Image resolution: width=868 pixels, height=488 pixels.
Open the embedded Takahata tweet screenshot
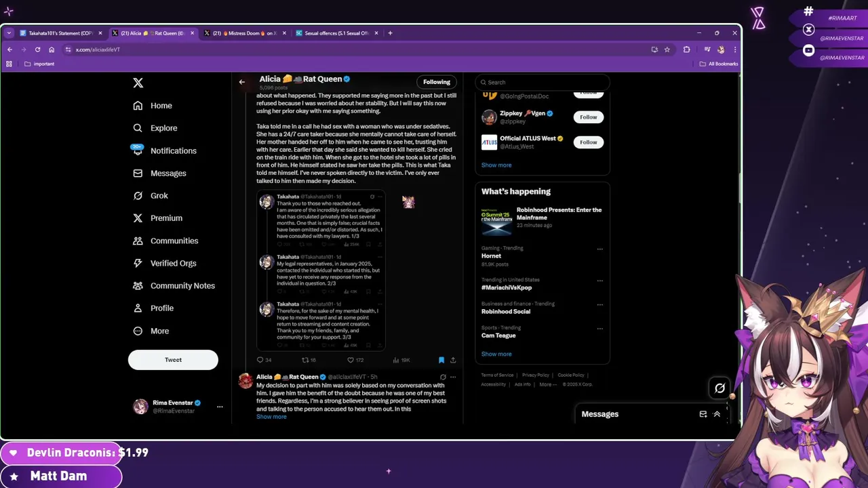coord(321,271)
